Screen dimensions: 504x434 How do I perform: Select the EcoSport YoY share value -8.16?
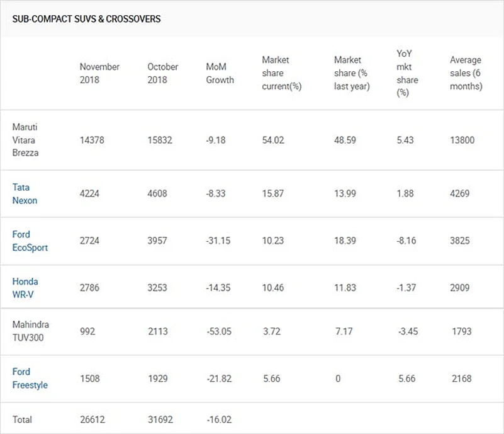pyautogui.click(x=406, y=241)
